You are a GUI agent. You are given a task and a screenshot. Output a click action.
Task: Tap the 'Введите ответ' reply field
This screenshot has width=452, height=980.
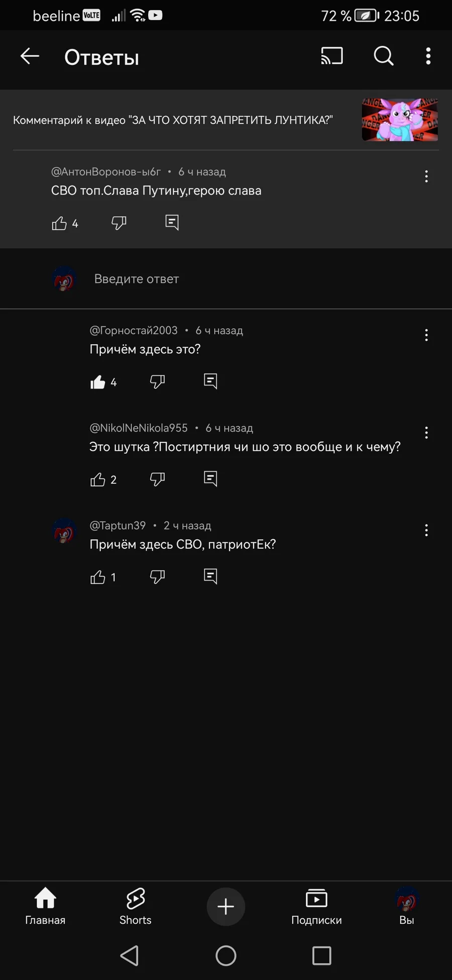point(137,279)
